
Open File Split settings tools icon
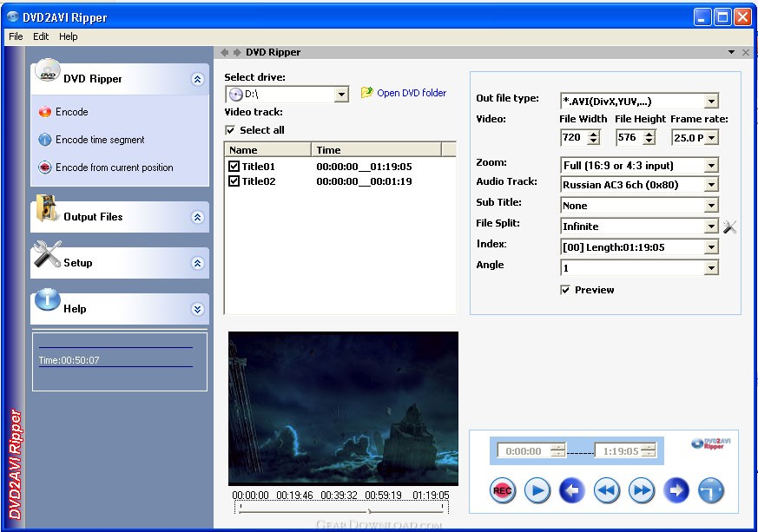coord(729,227)
